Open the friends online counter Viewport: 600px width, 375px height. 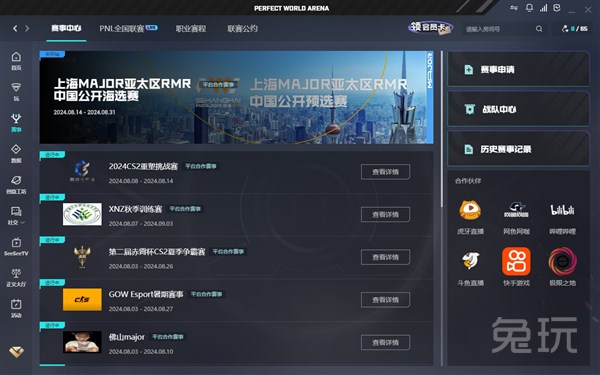574,29
